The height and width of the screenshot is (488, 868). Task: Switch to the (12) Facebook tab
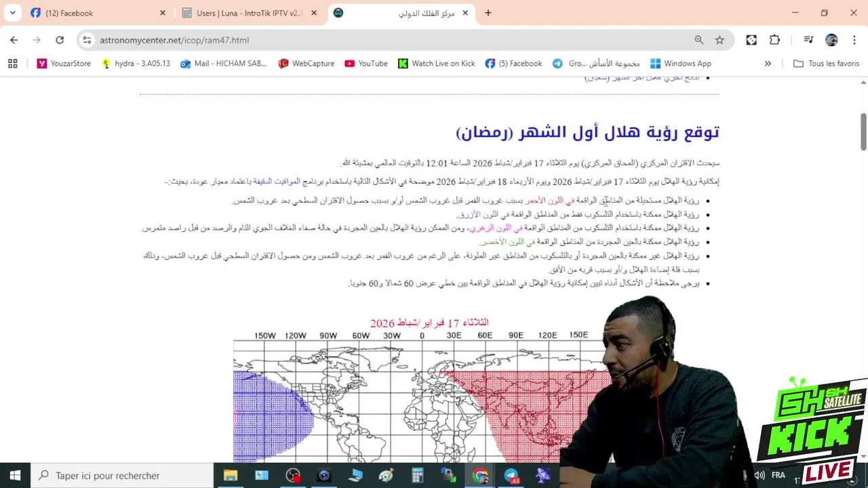(x=98, y=13)
